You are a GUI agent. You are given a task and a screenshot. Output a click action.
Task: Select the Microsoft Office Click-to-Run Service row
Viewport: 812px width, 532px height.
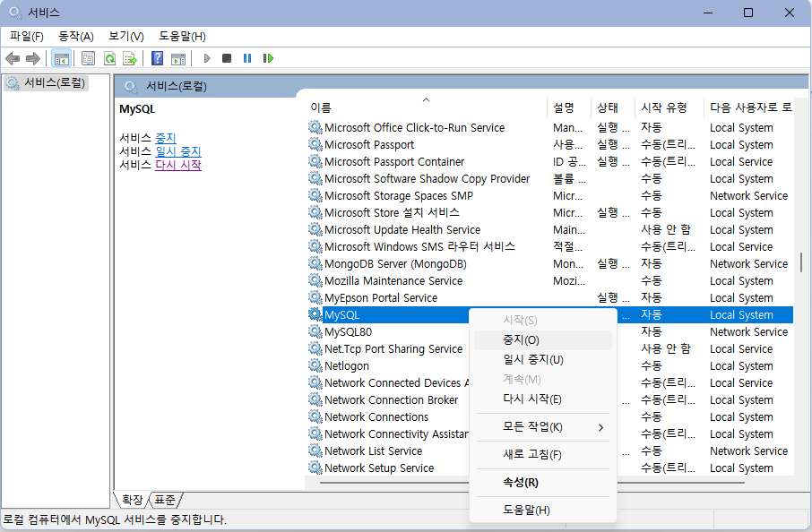[x=549, y=127]
